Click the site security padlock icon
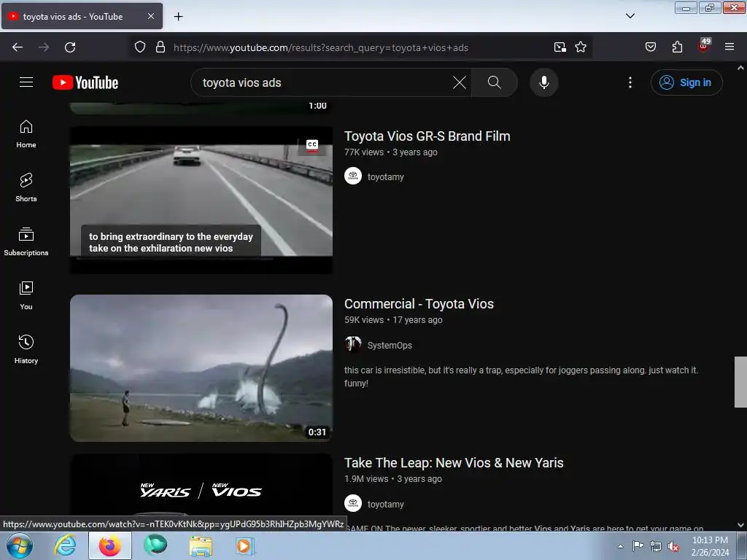747x560 pixels. [x=160, y=47]
